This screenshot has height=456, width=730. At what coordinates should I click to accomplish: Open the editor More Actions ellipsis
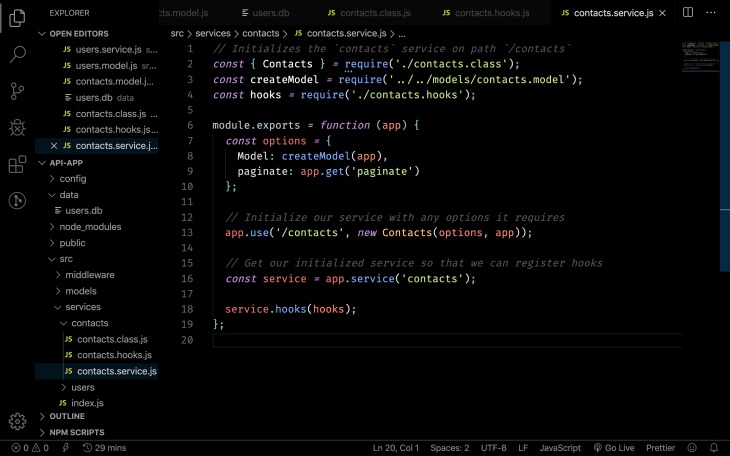click(710, 13)
